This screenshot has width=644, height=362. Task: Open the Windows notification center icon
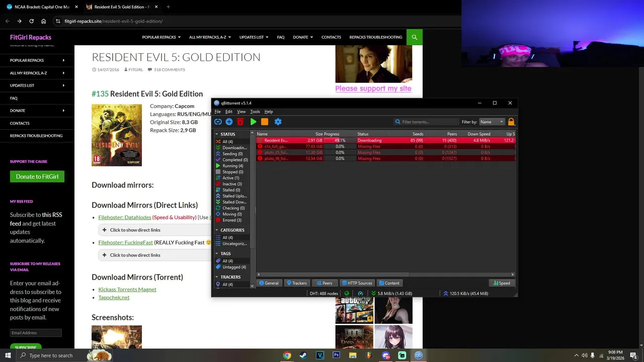point(633,355)
